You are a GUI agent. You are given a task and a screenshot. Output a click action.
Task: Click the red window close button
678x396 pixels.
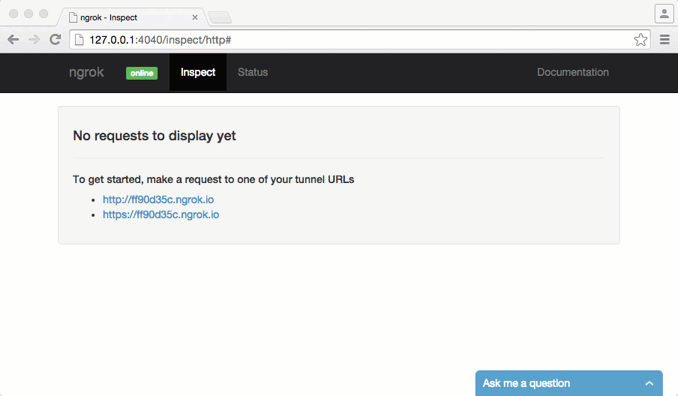click(x=13, y=13)
